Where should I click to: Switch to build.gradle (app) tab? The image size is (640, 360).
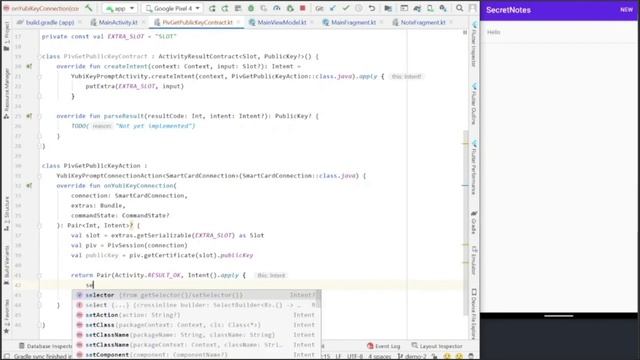click(x=50, y=22)
